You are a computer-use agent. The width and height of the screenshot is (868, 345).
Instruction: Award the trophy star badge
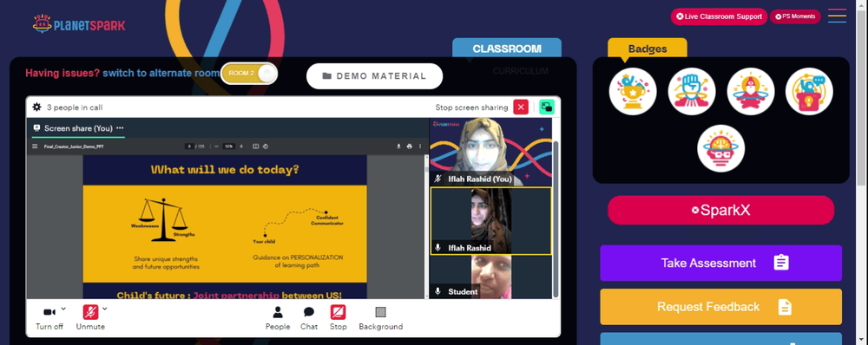coord(633,91)
